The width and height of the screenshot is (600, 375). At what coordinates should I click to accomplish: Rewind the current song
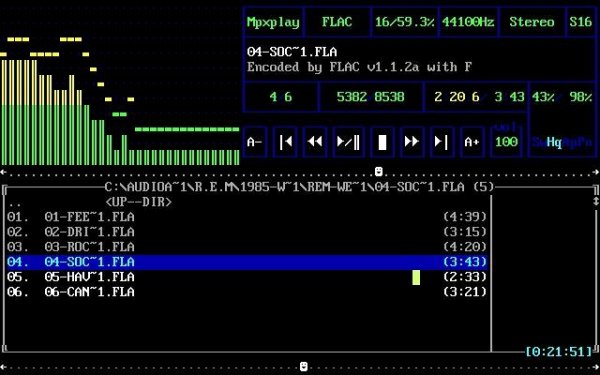[315, 142]
